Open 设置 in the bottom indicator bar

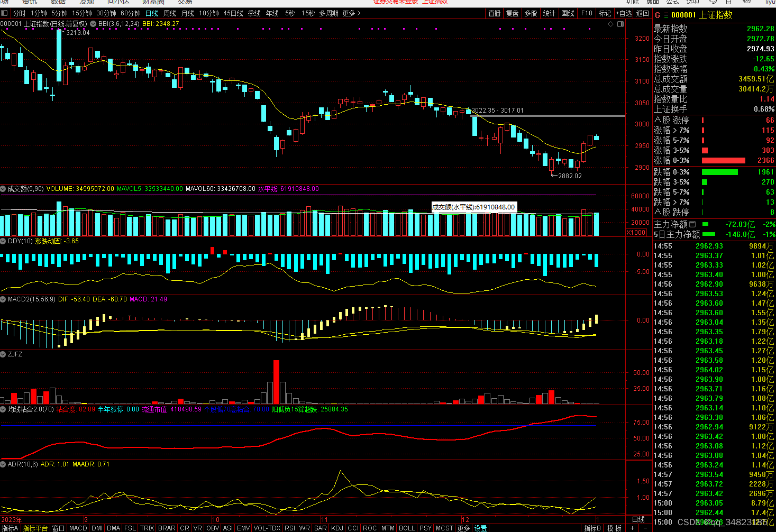pos(480,528)
